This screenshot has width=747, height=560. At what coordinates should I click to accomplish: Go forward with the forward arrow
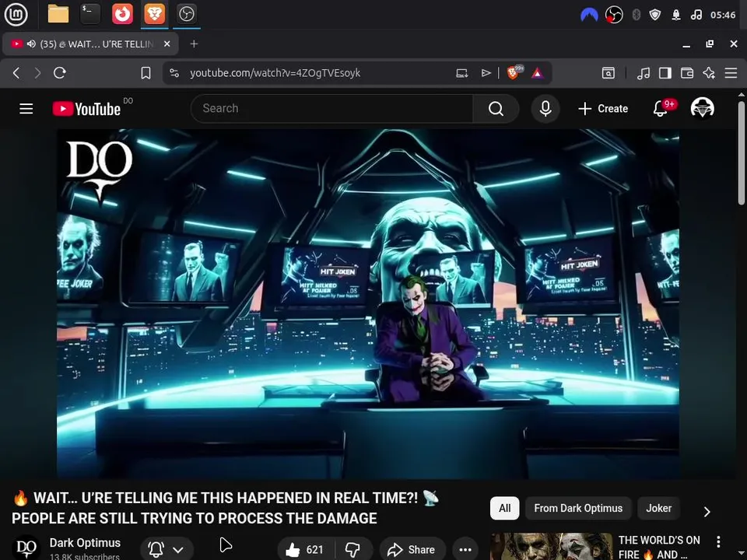click(37, 73)
